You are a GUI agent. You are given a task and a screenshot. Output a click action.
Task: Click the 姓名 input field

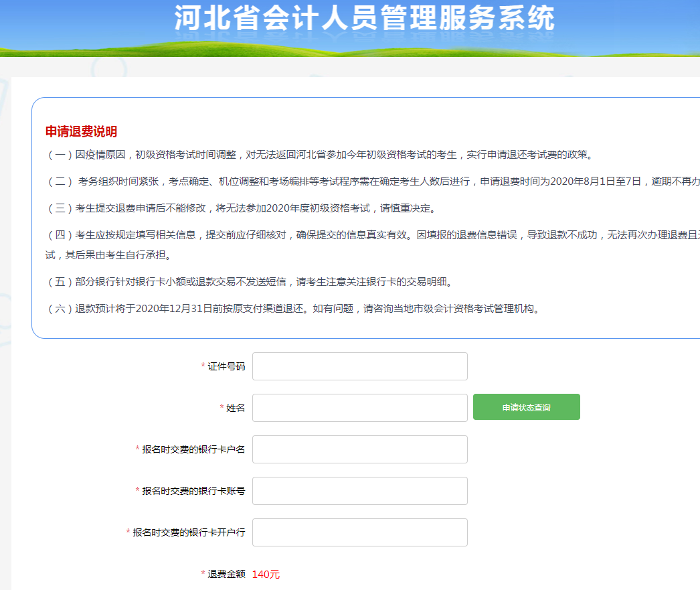coord(359,408)
